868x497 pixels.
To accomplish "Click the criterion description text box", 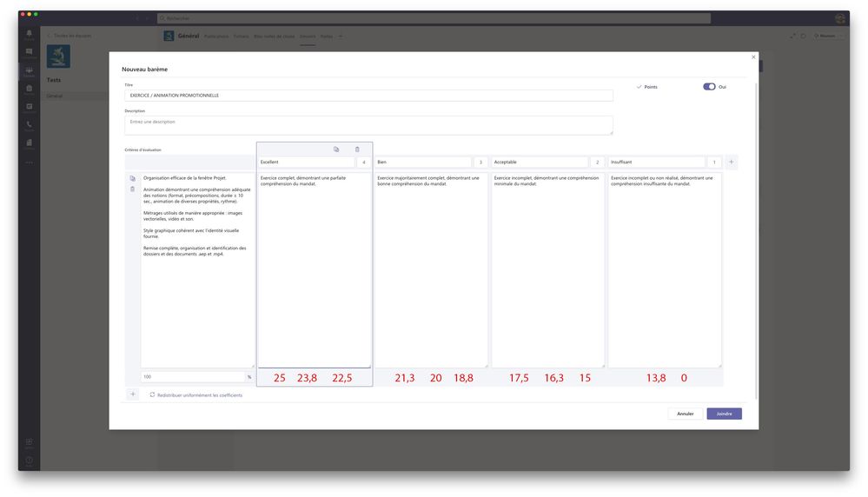I will click(x=197, y=270).
